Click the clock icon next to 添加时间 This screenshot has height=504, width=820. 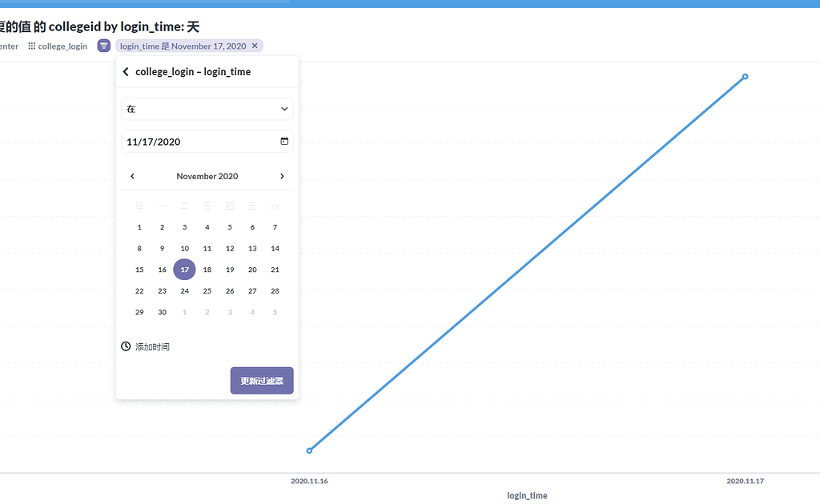[126, 346]
